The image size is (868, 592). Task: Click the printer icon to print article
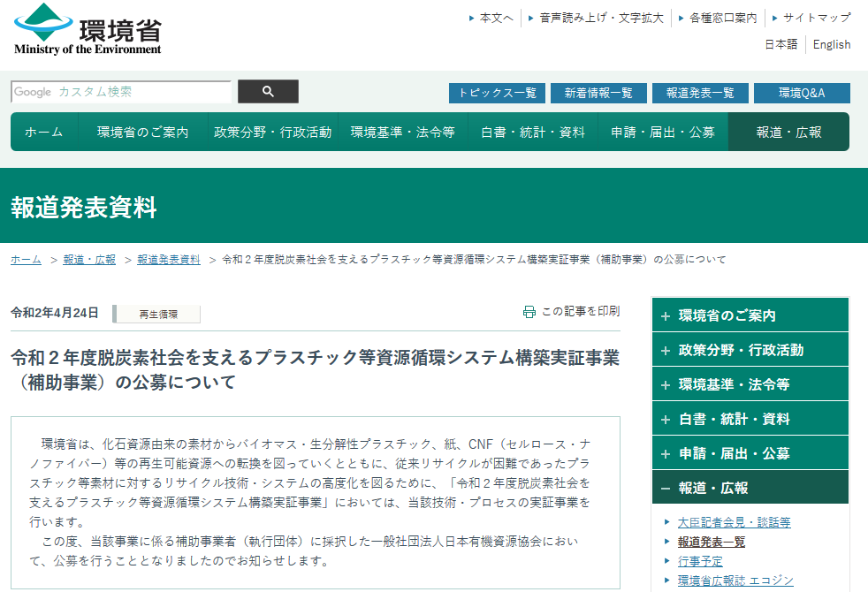point(529,312)
